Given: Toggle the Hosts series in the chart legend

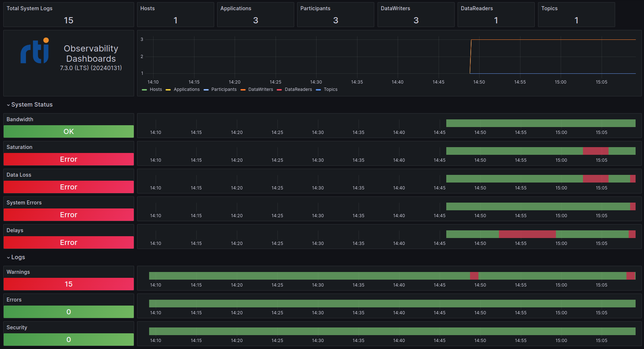Looking at the screenshot, I should [x=156, y=89].
